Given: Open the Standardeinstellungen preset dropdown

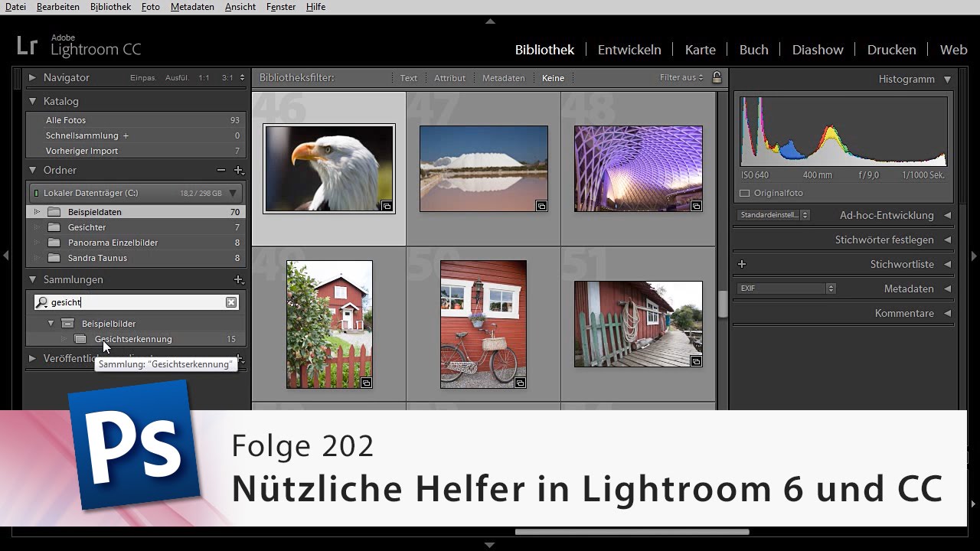Looking at the screenshot, I should click(x=773, y=215).
